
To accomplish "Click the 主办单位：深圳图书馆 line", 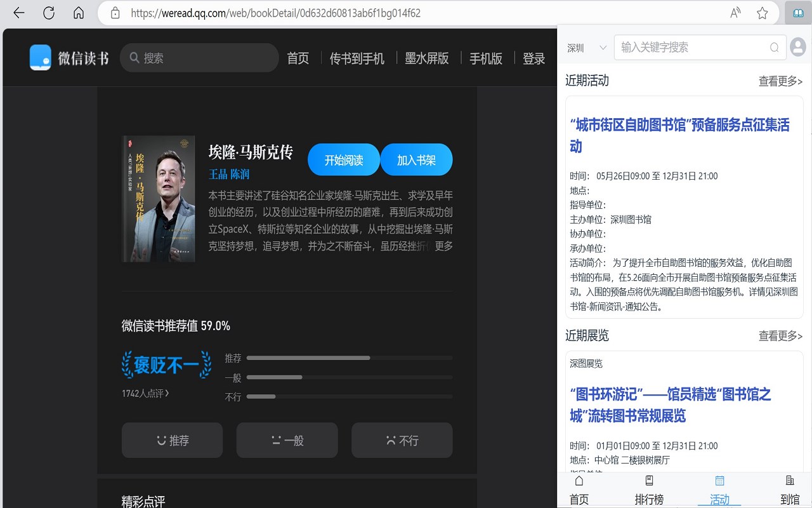I will [610, 220].
